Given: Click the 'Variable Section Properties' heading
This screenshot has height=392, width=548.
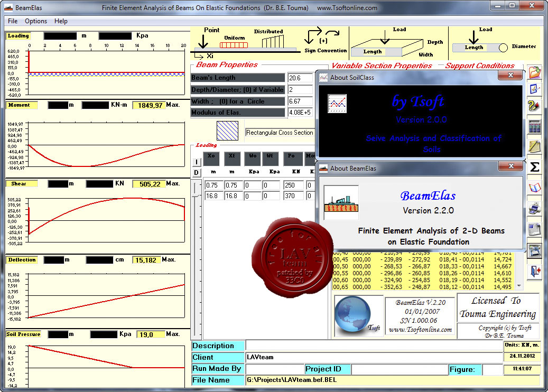Looking at the screenshot, I should pos(382,66).
